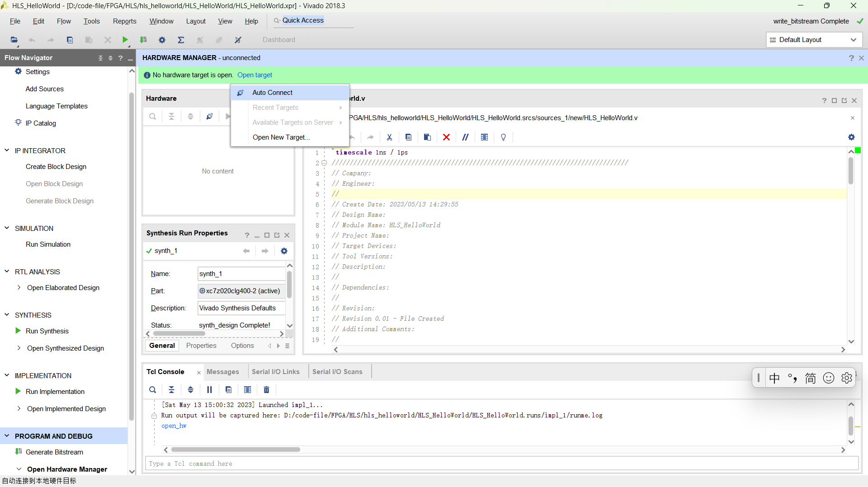Choose Open New Target... menu entry
Image resolution: width=868 pixels, height=487 pixels.
pos(290,137)
